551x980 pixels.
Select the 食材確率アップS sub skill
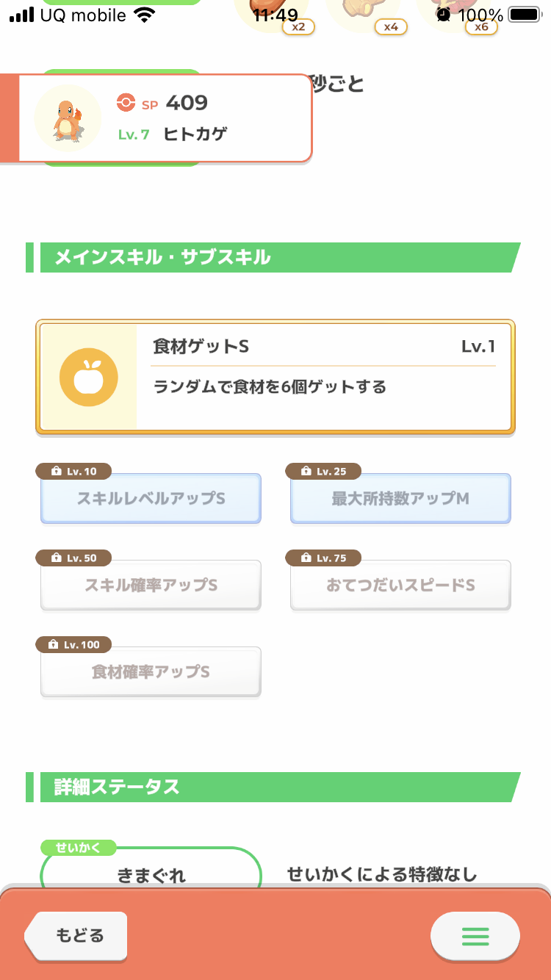coord(151,672)
